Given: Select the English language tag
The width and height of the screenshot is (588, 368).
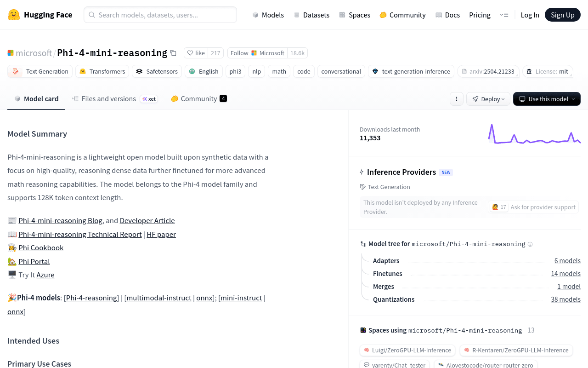Looking at the screenshot, I should 204,71.
